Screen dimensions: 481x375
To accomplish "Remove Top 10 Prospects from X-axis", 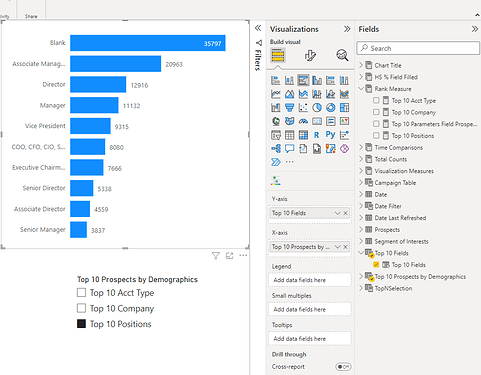I will (x=346, y=247).
